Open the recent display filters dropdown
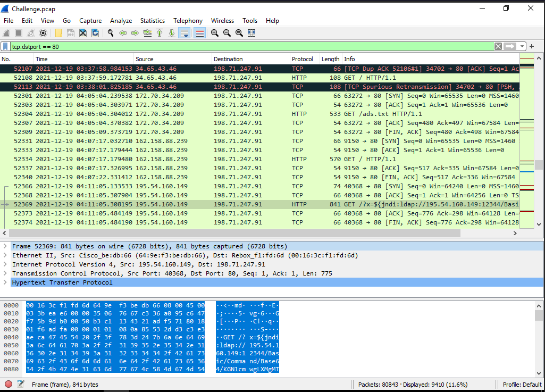 pyautogui.click(x=522, y=47)
